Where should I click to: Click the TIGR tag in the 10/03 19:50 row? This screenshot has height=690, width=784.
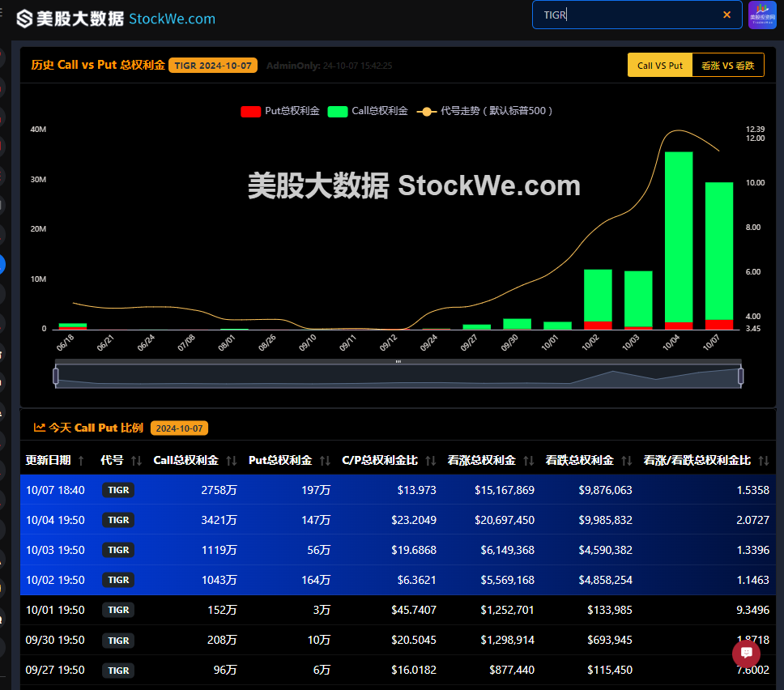[x=118, y=550]
